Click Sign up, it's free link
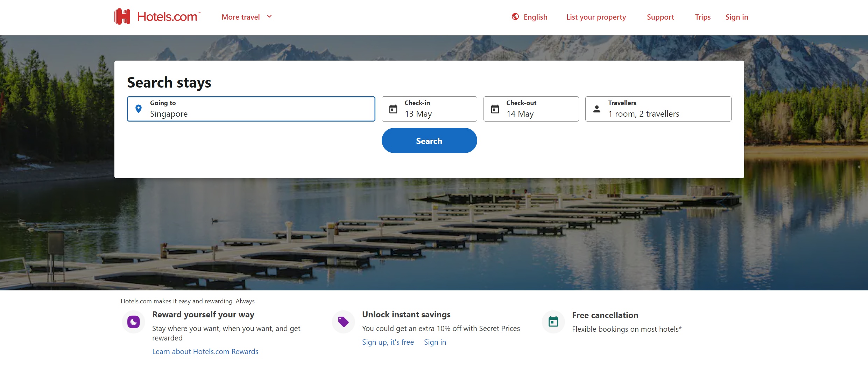 (x=388, y=342)
